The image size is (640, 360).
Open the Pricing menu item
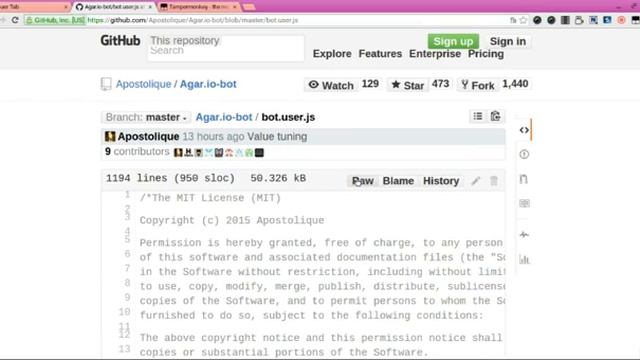point(486,54)
